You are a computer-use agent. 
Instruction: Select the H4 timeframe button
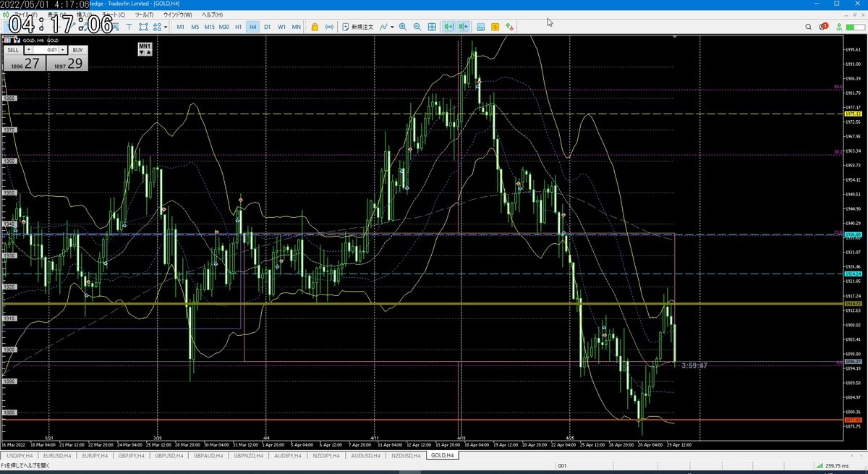pos(252,27)
